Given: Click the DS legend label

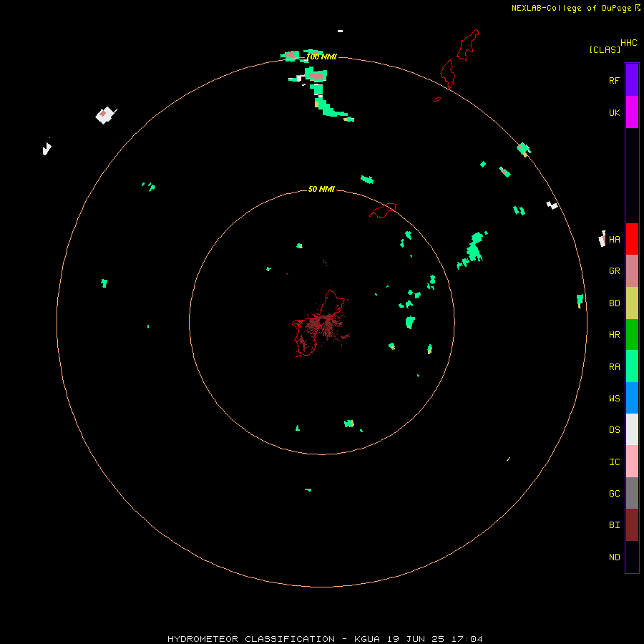Looking at the screenshot, I should pos(614,430).
